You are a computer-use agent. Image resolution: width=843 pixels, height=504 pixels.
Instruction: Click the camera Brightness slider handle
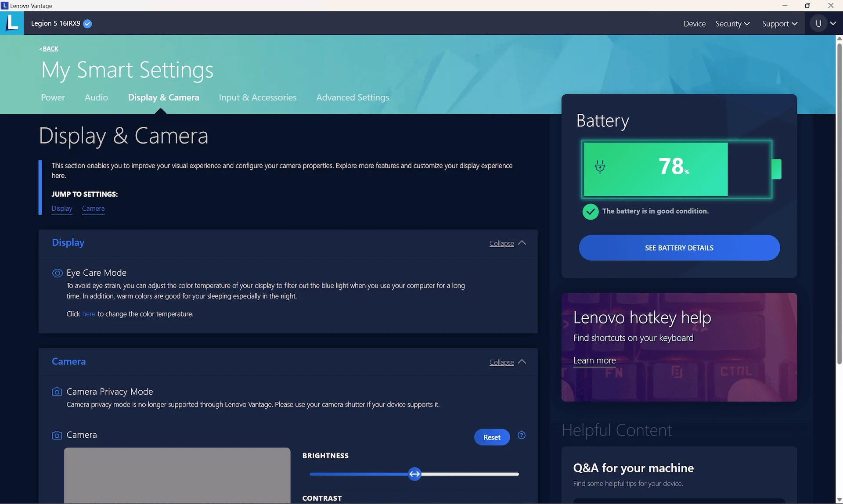pyautogui.click(x=414, y=474)
